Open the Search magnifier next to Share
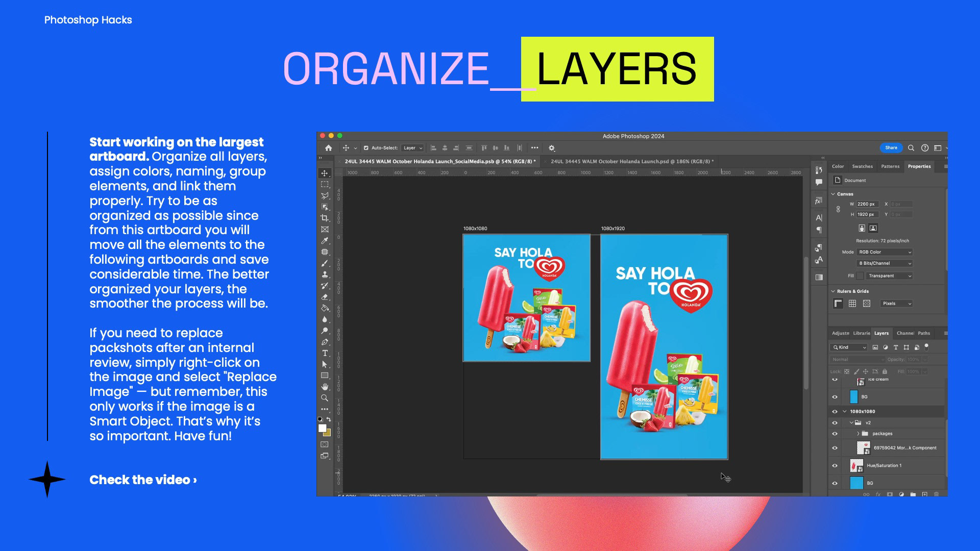The height and width of the screenshot is (551, 980). pyautogui.click(x=911, y=148)
